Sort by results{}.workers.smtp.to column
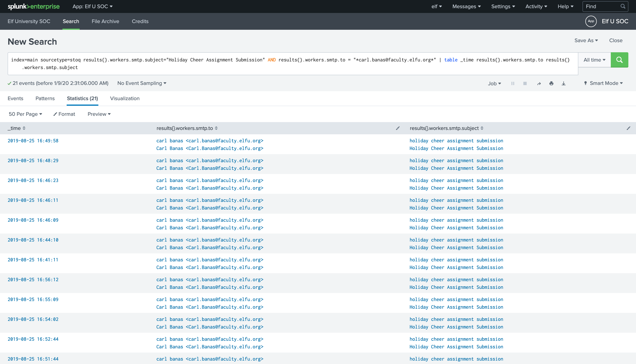The width and height of the screenshot is (636, 364). [x=187, y=128]
